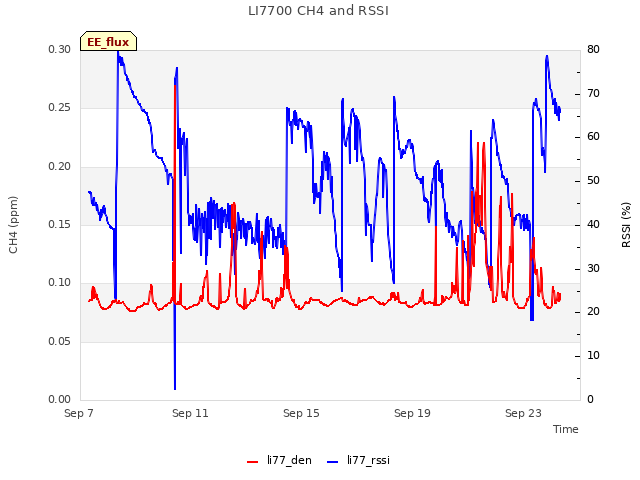Click the 0.15 left axis tick label

point(60,224)
